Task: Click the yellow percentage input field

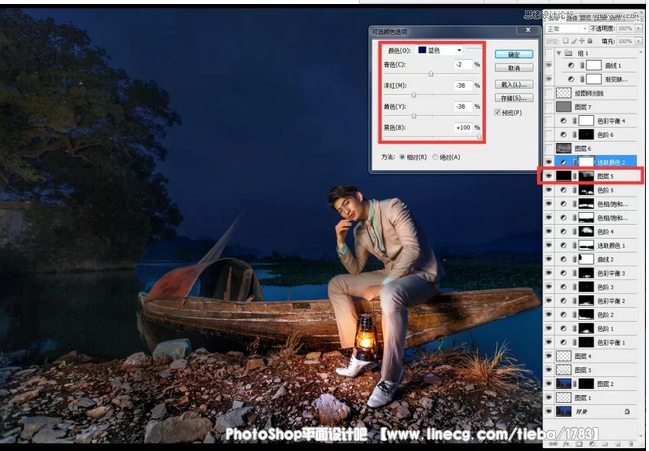Action: [463, 107]
